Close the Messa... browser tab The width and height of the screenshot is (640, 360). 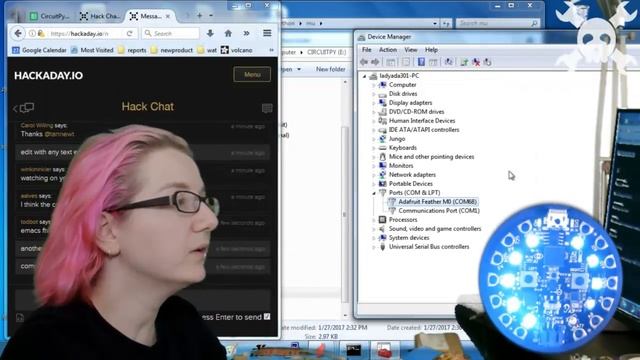point(168,16)
